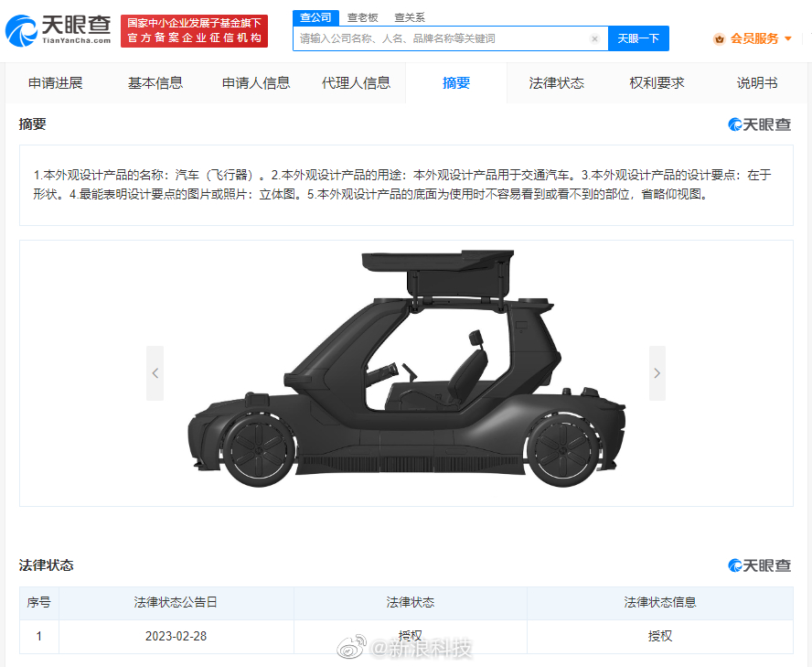Switch to the 摘要 tab

pyautogui.click(x=456, y=83)
